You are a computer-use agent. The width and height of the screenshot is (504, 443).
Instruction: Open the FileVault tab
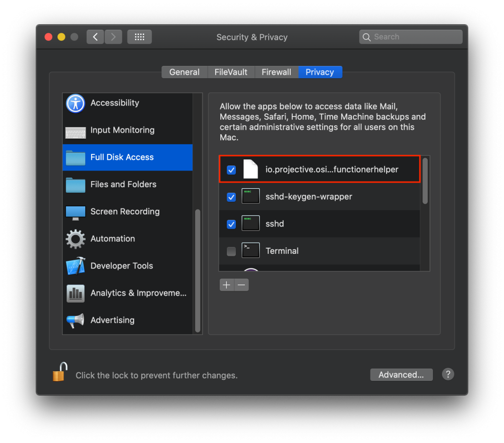[231, 72]
